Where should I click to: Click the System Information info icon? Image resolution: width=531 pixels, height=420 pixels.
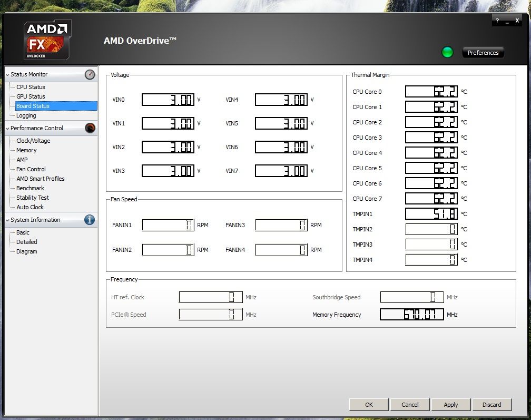90,220
